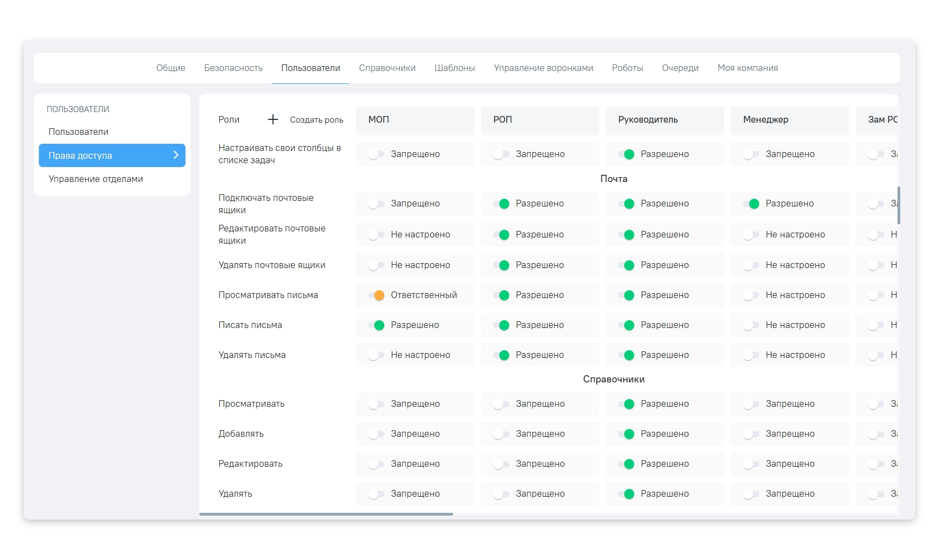938x560 pixels.
Task: Click the Создать роль button
Action: point(316,120)
